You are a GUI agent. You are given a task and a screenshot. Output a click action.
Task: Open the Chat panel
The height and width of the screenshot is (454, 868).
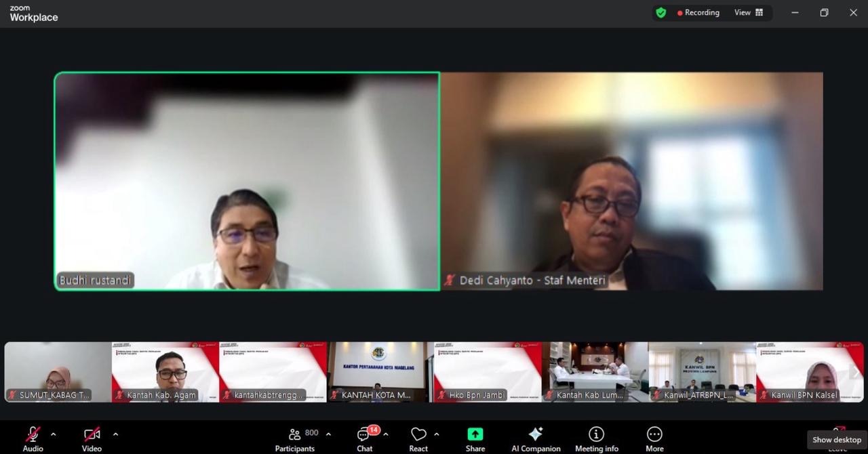point(365,438)
